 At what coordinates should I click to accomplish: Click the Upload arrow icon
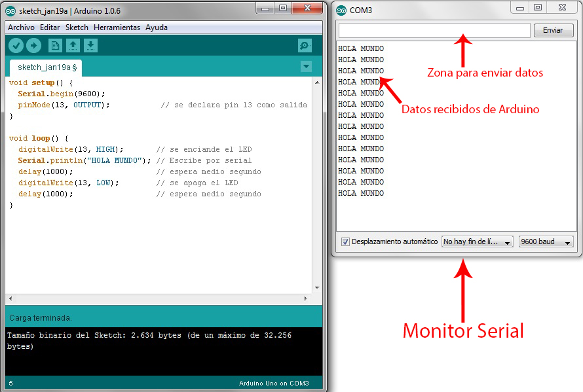(x=33, y=46)
